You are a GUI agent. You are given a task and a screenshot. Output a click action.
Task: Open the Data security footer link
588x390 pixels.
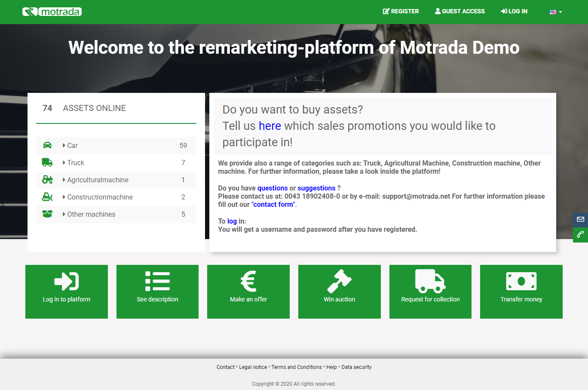(x=356, y=367)
